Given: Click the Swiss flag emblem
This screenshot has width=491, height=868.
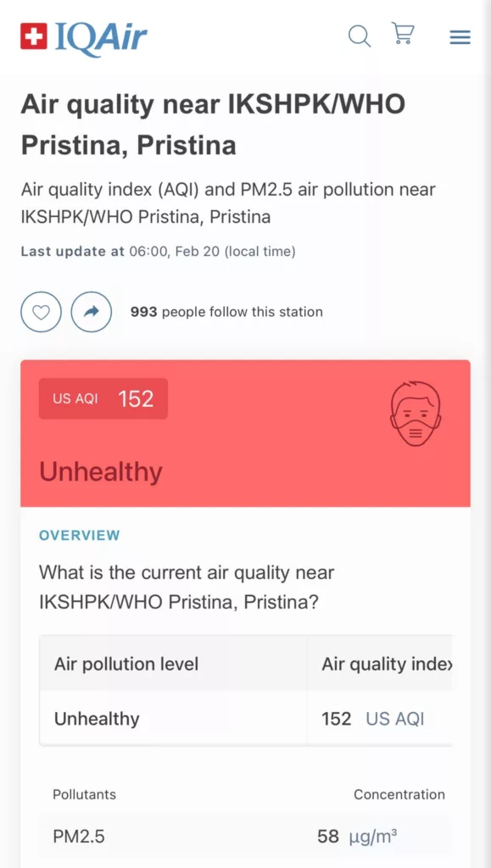Looking at the screenshot, I should tap(34, 36).
